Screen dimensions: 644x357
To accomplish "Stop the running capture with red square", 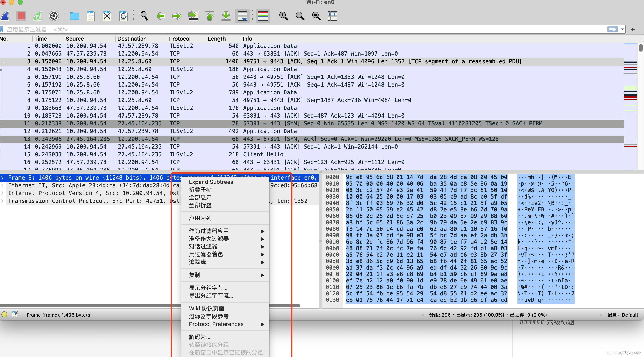I will (21, 16).
